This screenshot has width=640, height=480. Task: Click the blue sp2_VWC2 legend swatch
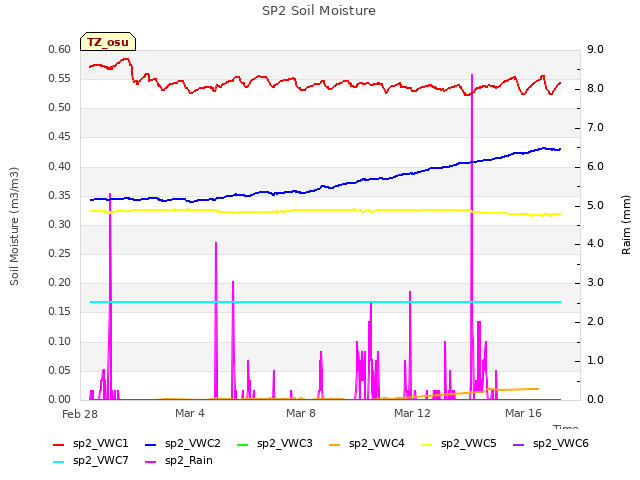151,445
